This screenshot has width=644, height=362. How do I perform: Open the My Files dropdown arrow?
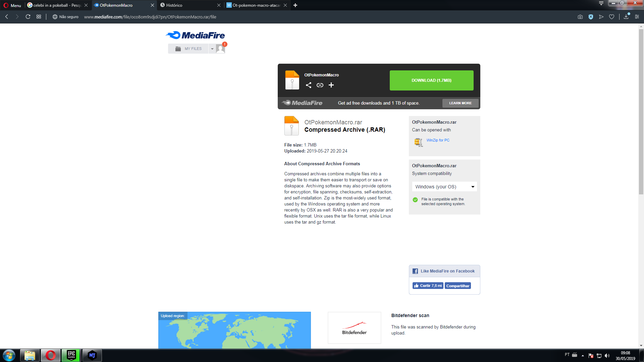212,49
